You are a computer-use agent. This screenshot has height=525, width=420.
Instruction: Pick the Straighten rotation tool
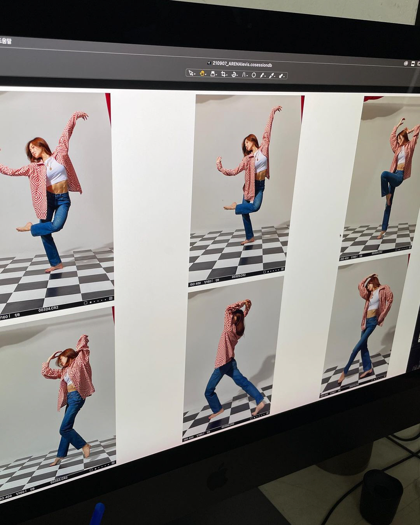(x=234, y=75)
